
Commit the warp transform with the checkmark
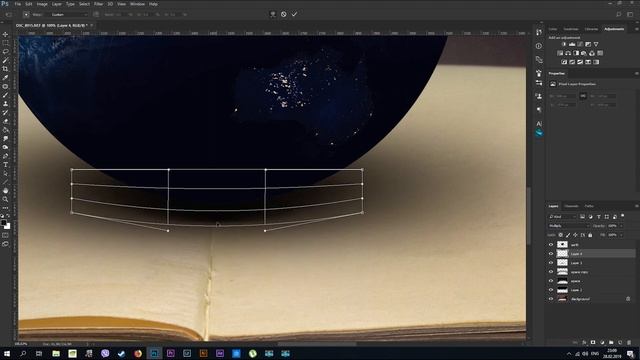pos(294,14)
